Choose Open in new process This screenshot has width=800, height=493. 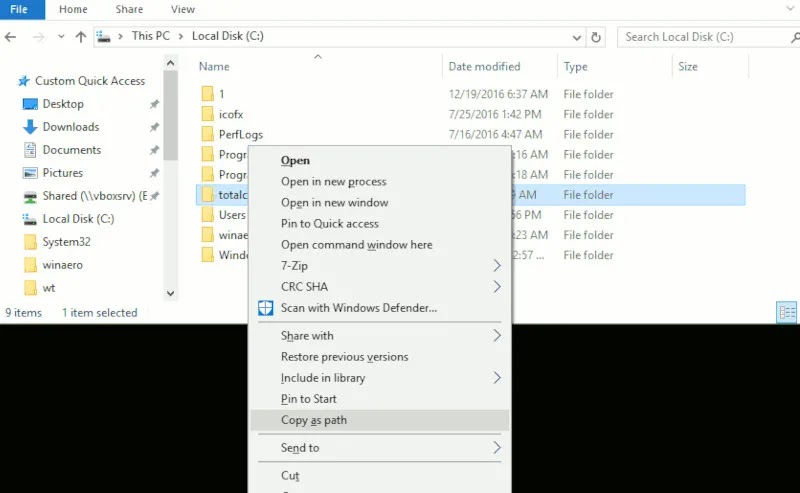(380, 181)
